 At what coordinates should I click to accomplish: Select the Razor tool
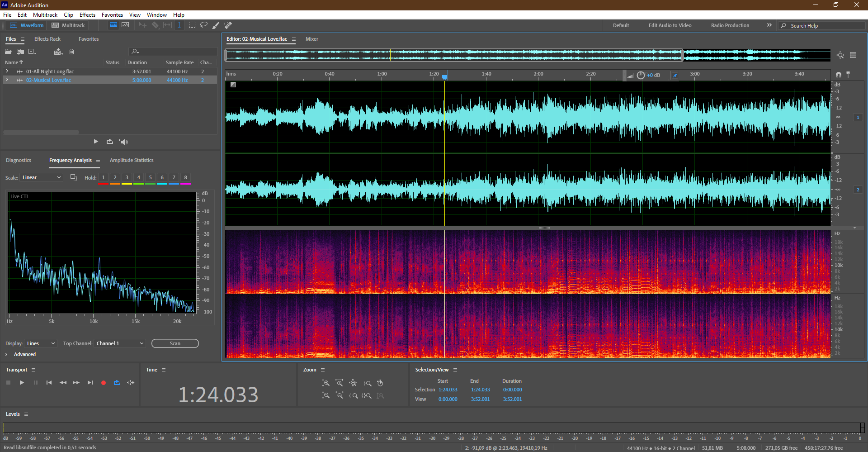[155, 25]
